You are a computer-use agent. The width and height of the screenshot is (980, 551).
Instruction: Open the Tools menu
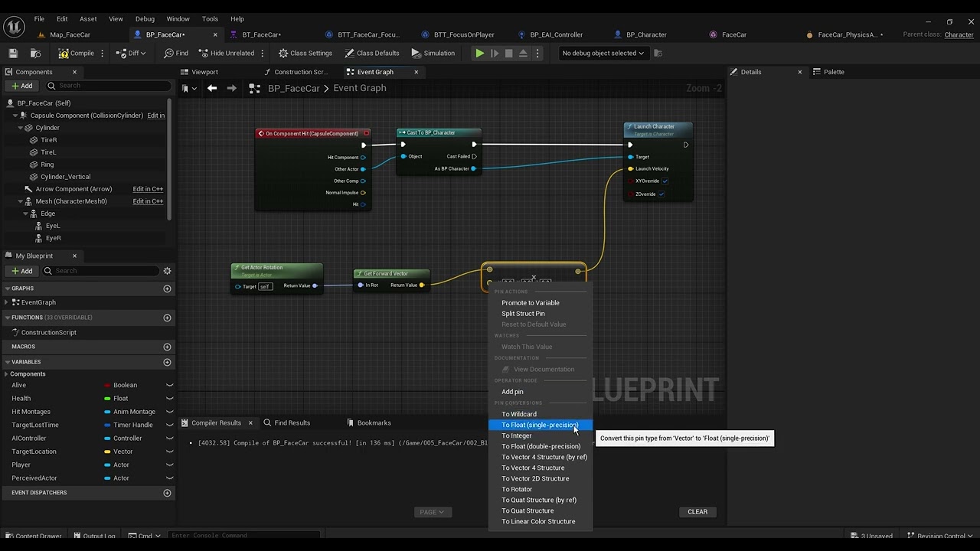(x=210, y=19)
